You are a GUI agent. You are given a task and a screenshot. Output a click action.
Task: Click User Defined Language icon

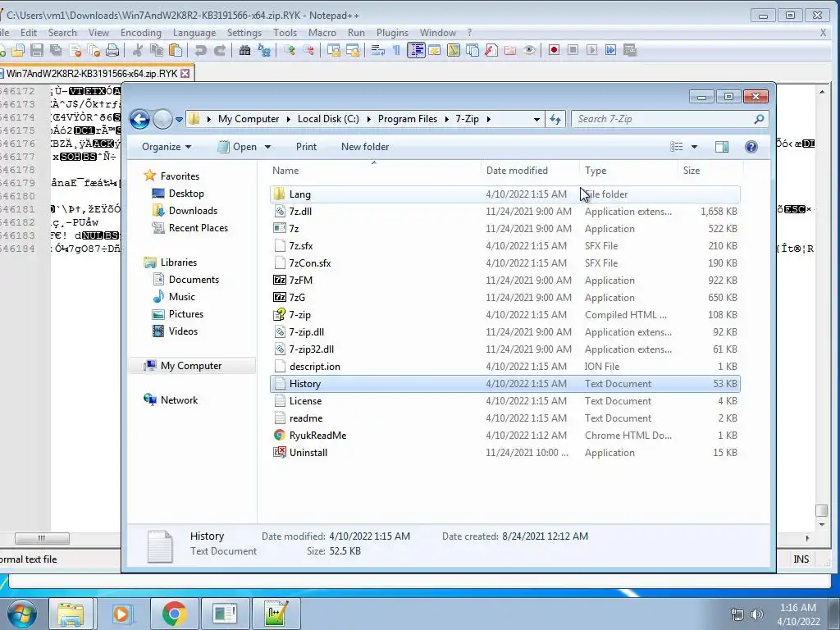point(435,50)
